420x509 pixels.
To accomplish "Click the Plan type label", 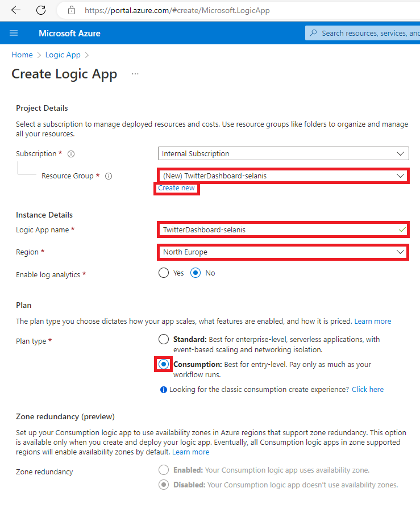I will tap(31, 341).
